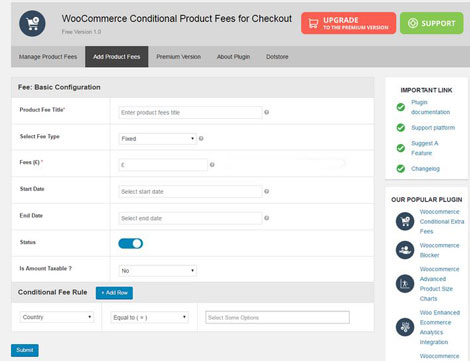Open the Is Amount Taxable dropdown
The width and height of the screenshot is (470, 361).
157,271
